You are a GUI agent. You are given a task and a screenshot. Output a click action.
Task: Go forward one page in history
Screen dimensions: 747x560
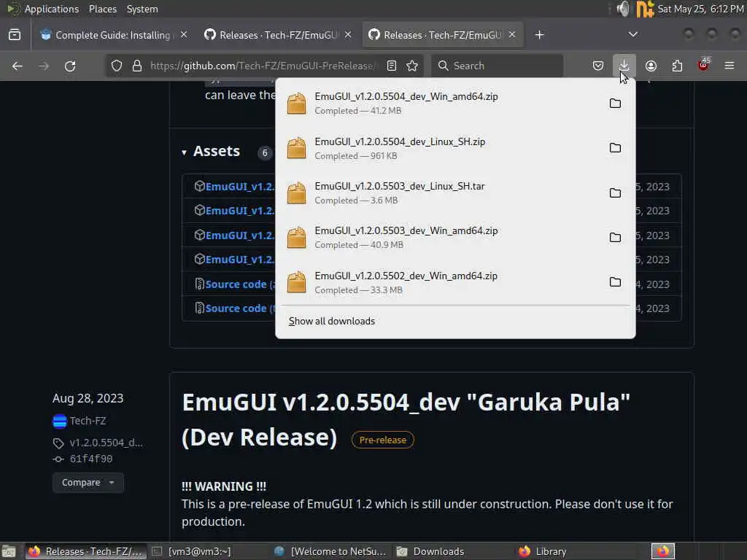click(44, 66)
